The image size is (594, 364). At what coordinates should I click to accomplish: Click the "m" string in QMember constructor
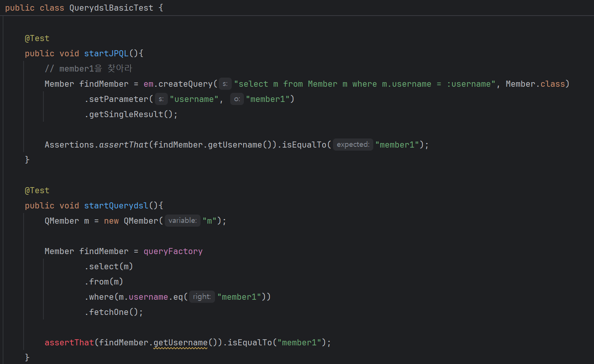(x=210, y=221)
